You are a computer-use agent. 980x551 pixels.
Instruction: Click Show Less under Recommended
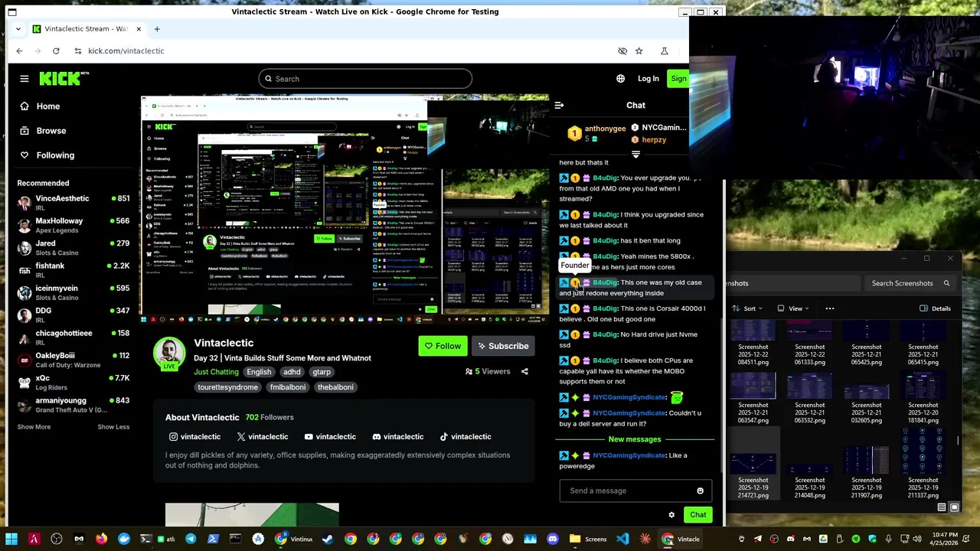[113, 427]
